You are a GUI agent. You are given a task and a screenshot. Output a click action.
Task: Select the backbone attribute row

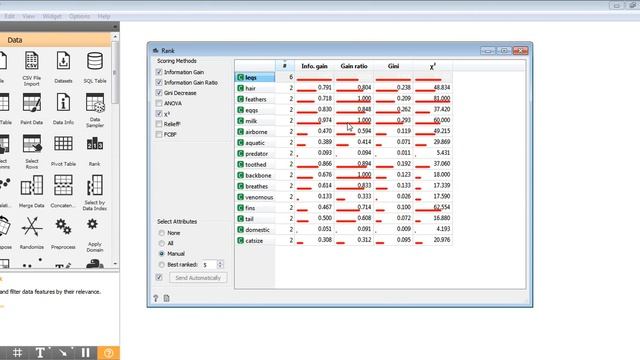343,175
